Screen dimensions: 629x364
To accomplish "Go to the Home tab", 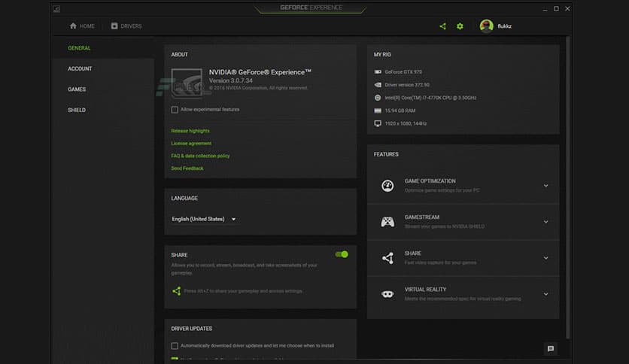I will click(x=82, y=26).
